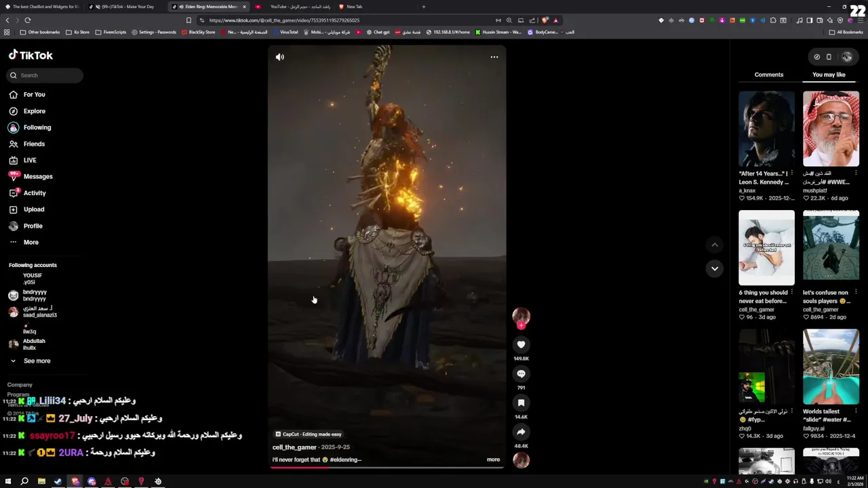The height and width of the screenshot is (488, 868).
Task: Open the spinning sound disc at bottom of action bar
Action: [x=521, y=460]
